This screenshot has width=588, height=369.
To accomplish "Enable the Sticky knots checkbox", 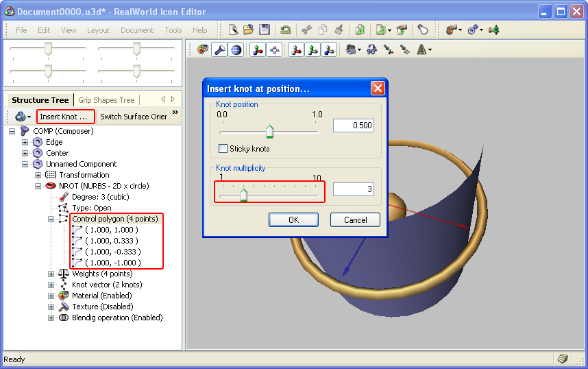I will tap(223, 149).
